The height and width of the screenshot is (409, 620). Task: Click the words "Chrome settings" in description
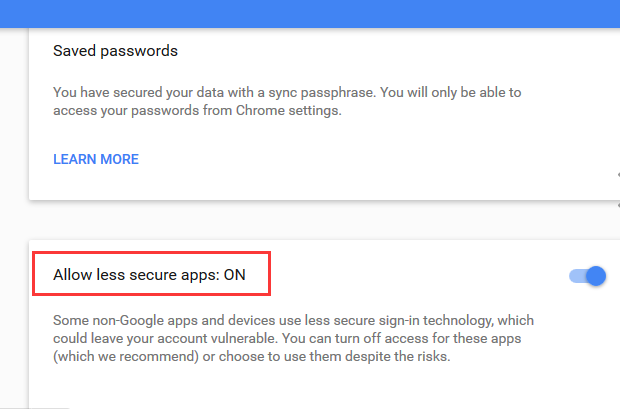[289, 110]
